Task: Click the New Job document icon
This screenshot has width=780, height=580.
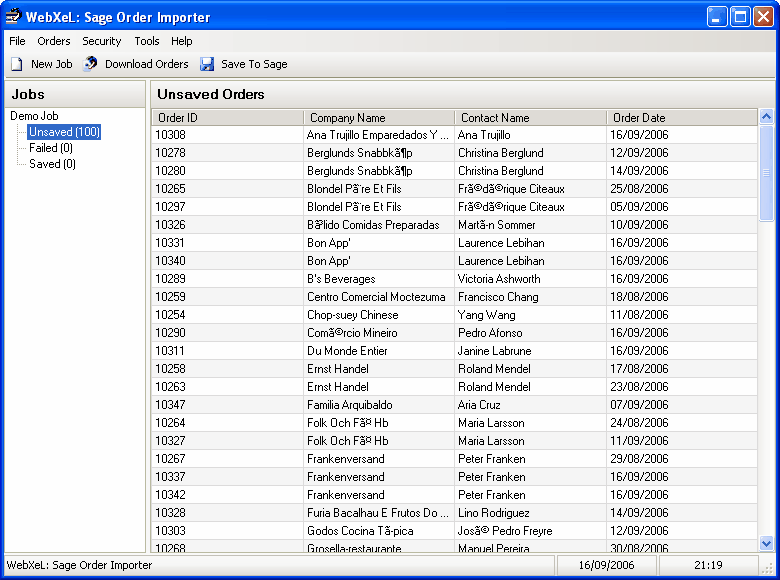Action: coord(17,64)
